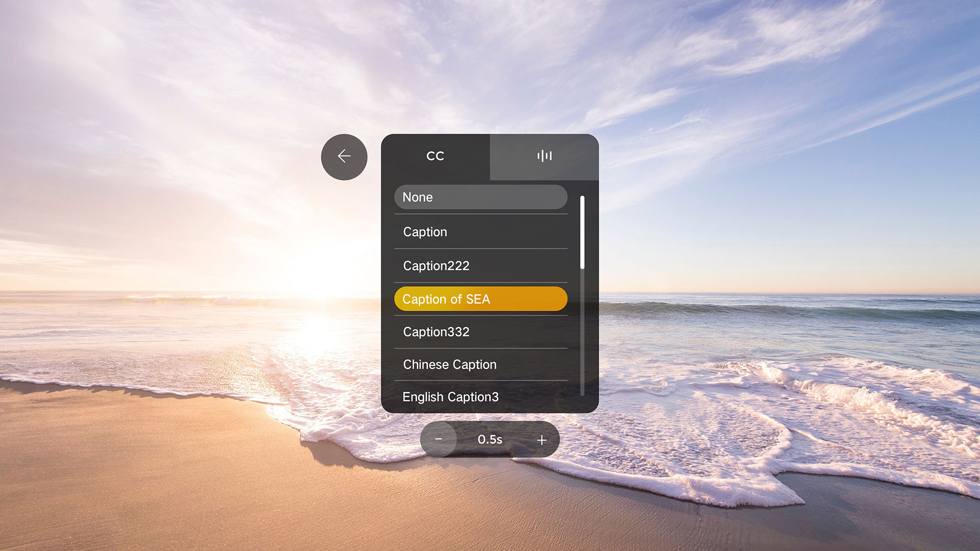Toggle subtitle delay stepper control
Screen dimensions: 980x551
pos(489,439)
